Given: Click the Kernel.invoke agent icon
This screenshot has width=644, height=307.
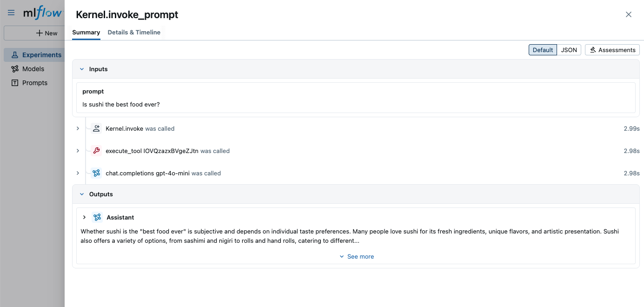Looking at the screenshot, I should [x=96, y=128].
